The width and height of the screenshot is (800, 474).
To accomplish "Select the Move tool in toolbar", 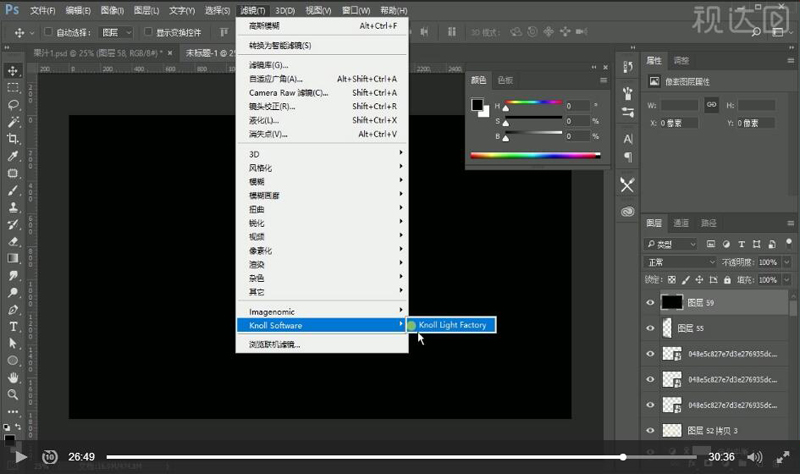I will 13,70.
